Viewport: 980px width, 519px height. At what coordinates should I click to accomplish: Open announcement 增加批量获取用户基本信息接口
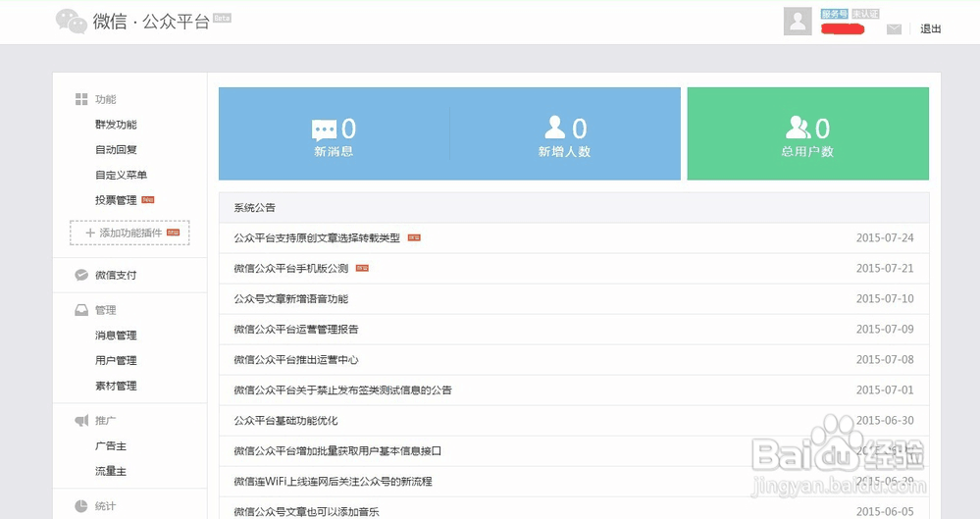pos(337,451)
